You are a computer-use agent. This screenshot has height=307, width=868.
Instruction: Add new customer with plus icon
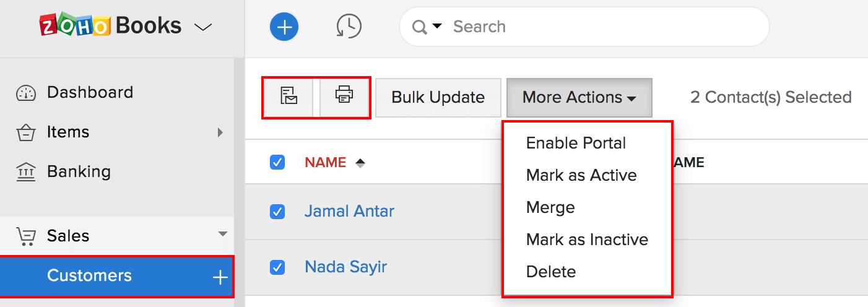pos(220,277)
